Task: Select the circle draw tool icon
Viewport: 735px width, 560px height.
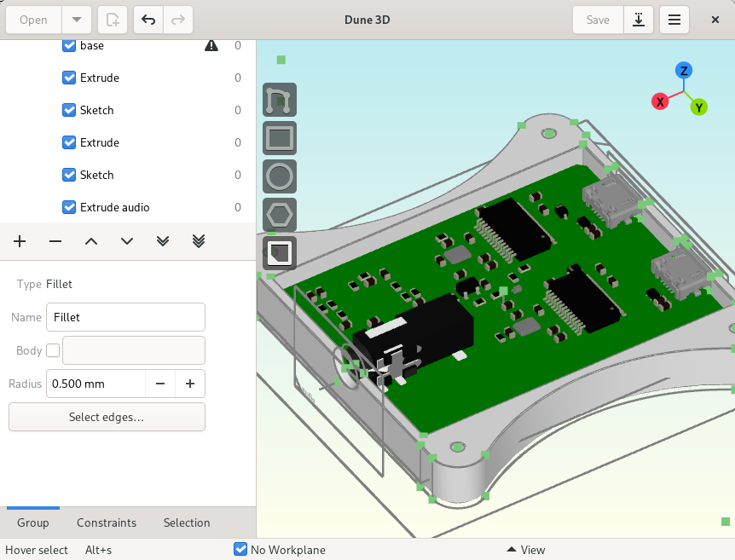Action: pos(280,176)
